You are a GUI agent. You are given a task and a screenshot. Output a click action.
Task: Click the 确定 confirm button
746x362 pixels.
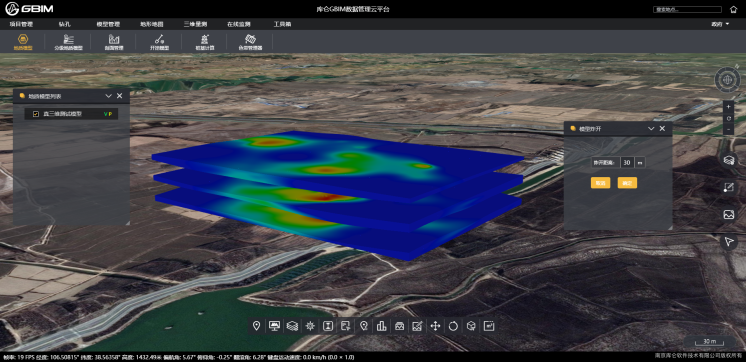(627, 183)
